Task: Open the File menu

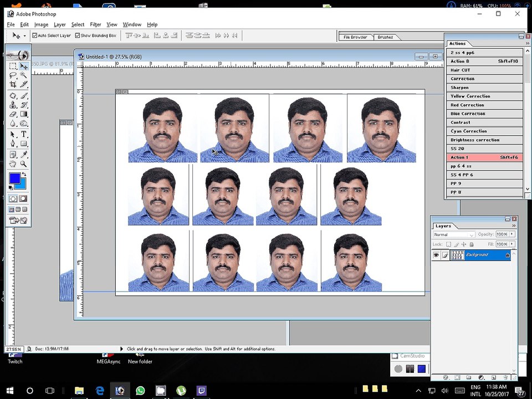Action: point(11,24)
